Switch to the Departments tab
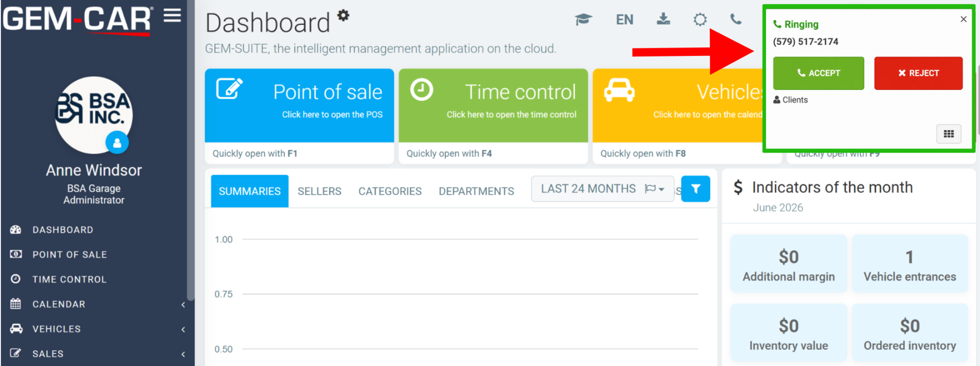The image size is (980, 366). 477,191
